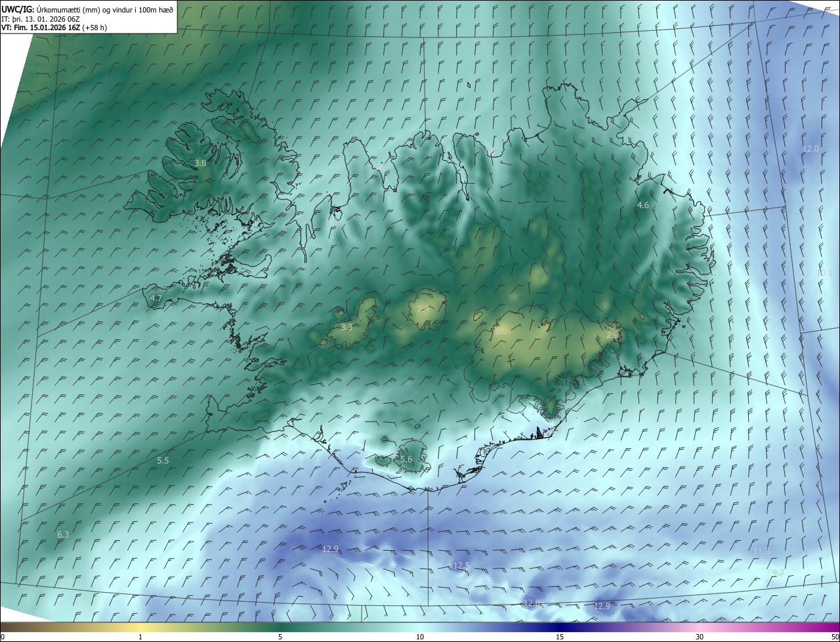
Task: Click the 10 tick label on the colour scale
Action: click(x=420, y=637)
